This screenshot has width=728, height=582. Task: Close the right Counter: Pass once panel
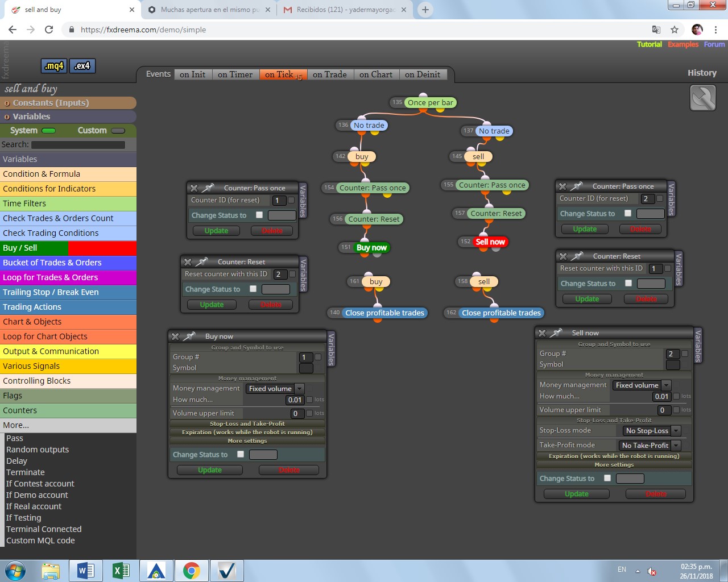click(562, 186)
